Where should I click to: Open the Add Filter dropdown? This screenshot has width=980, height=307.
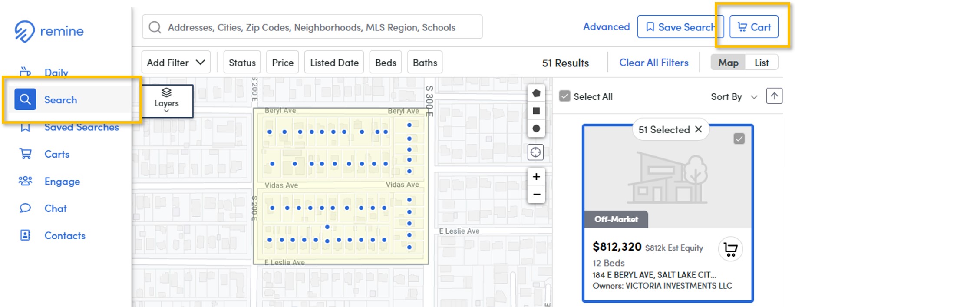click(x=176, y=63)
